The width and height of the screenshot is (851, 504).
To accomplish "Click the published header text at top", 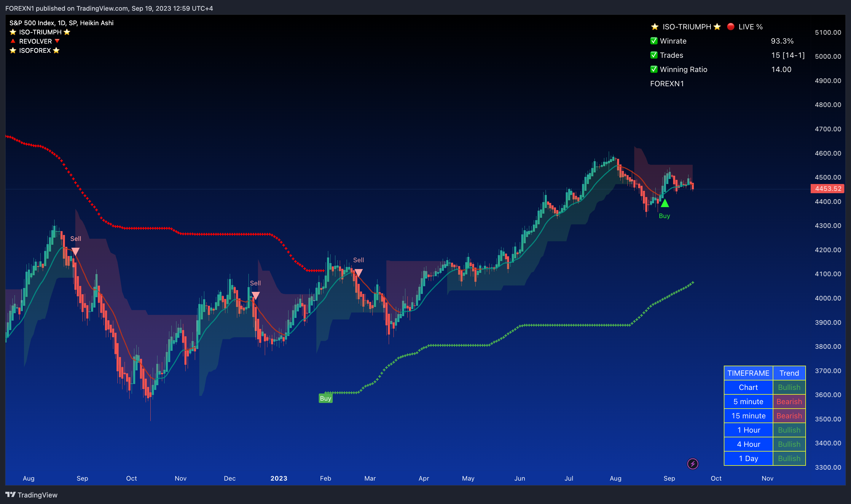I will (109, 8).
